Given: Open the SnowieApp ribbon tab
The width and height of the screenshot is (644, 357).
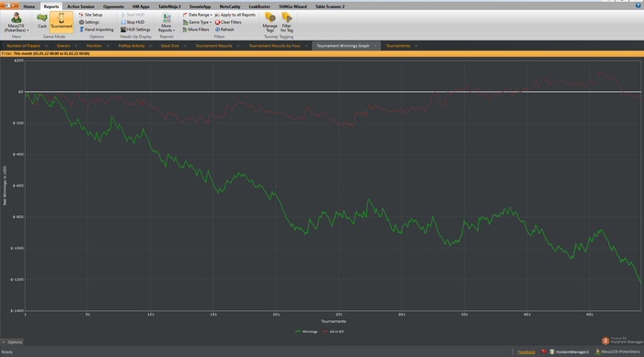Looking at the screenshot, I should pos(200,6).
